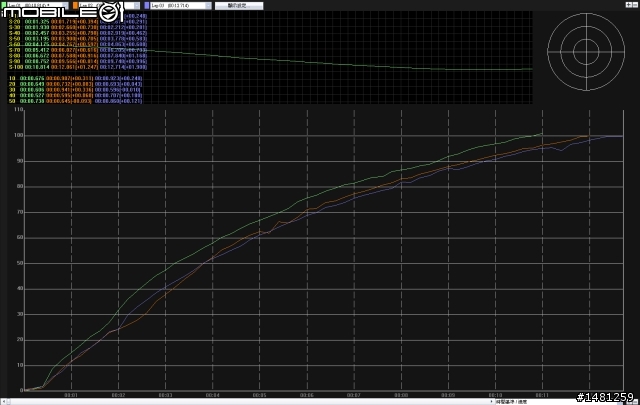Click the circular G-force target display
The height and width of the screenshot is (405, 640).
pos(586,52)
